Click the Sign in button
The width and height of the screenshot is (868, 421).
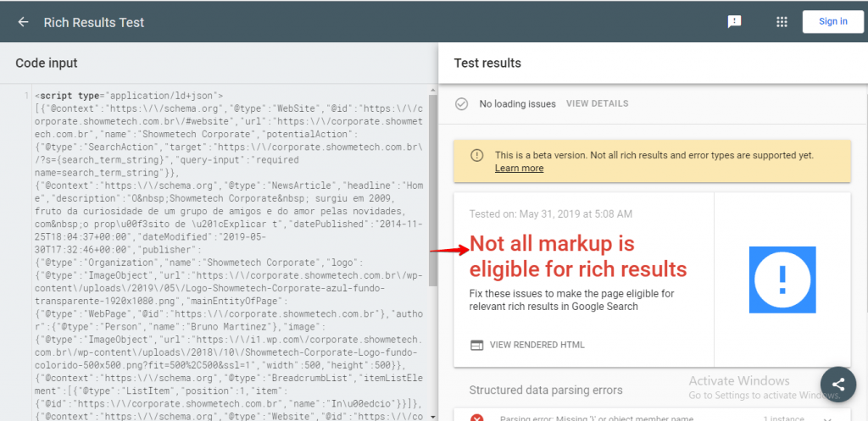[832, 21]
